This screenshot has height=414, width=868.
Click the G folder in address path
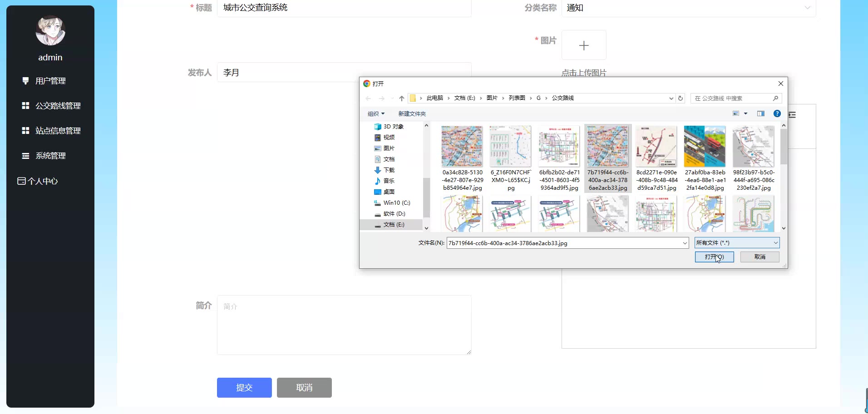[x=539, y=98]
